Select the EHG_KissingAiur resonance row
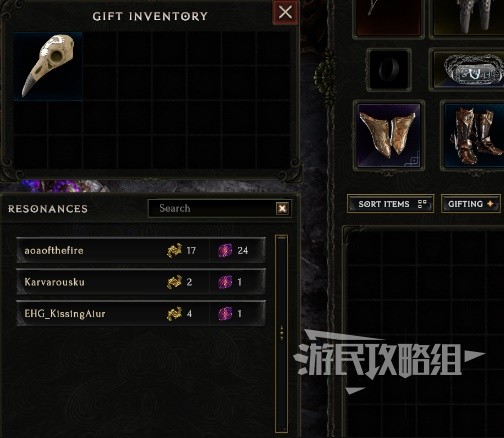This screenshot has width=504, height=438. pyautogui.click(x=141, y=313)
